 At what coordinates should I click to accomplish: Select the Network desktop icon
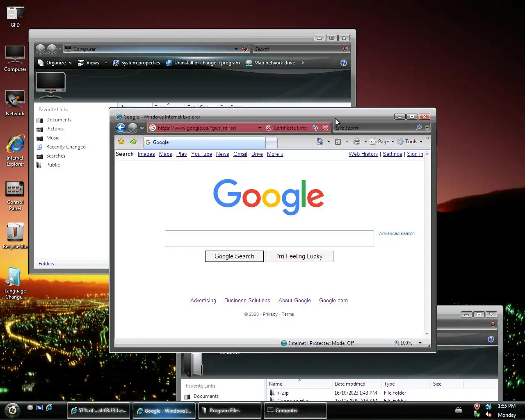tap(15, 103)
